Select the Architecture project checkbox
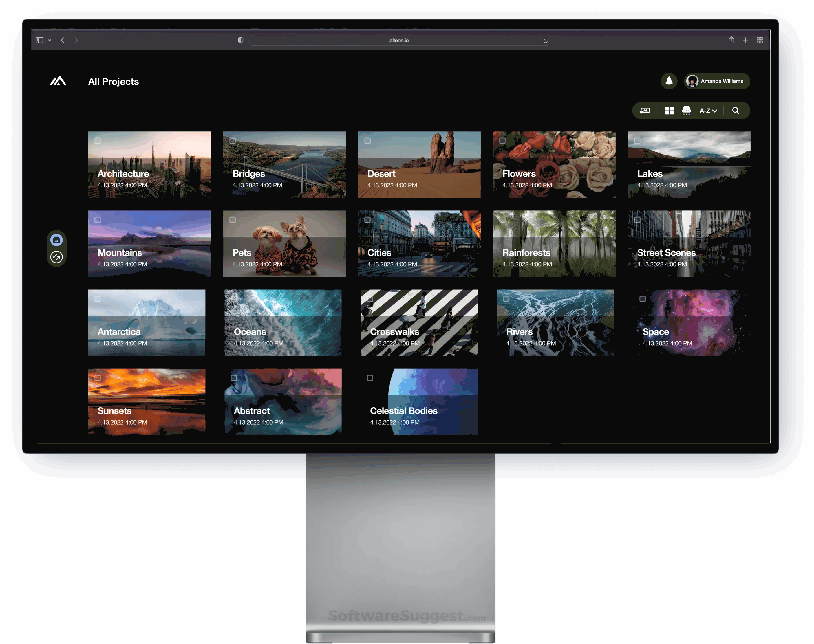814x644 pixels. (98, 141)
